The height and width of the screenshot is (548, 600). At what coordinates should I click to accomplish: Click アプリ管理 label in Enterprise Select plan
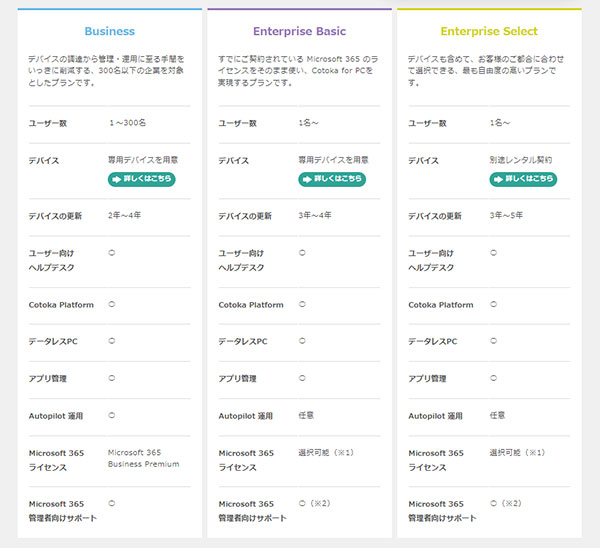(x=427, y=378)
